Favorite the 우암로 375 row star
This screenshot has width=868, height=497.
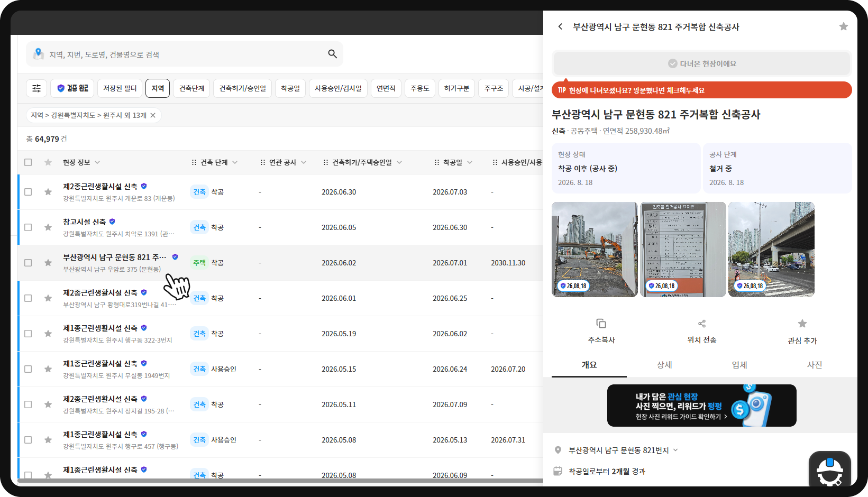(x=48, y=263)
